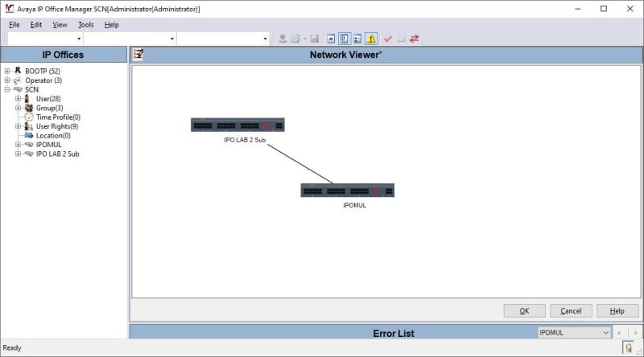This screenshot has height=357, width=644.
Task: Expand the IPOMUL node in tree
Action: click(x=18, y=145)
